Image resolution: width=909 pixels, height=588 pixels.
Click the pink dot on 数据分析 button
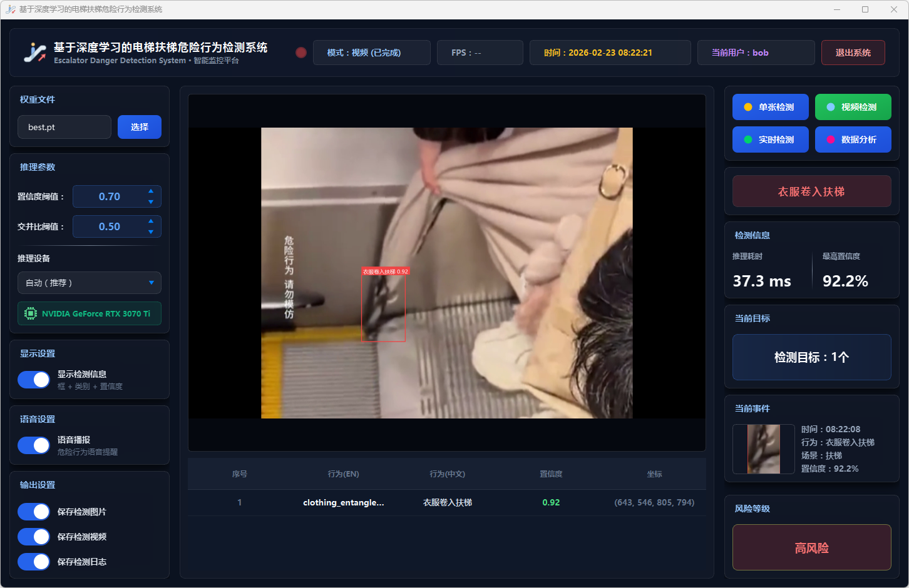[830, 139]
